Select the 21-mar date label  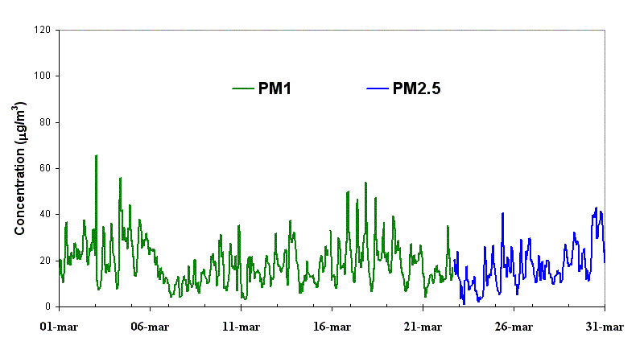423,327
